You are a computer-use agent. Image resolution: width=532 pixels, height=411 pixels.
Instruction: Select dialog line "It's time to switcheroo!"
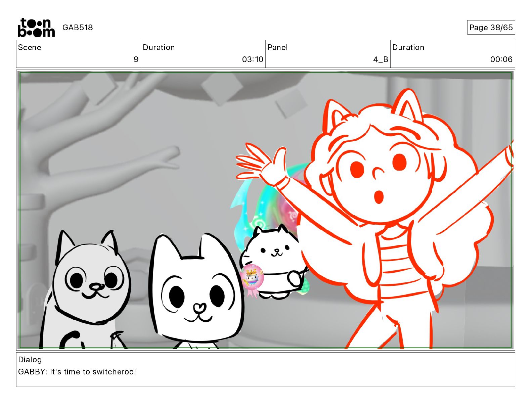click(x=93, y=372)
